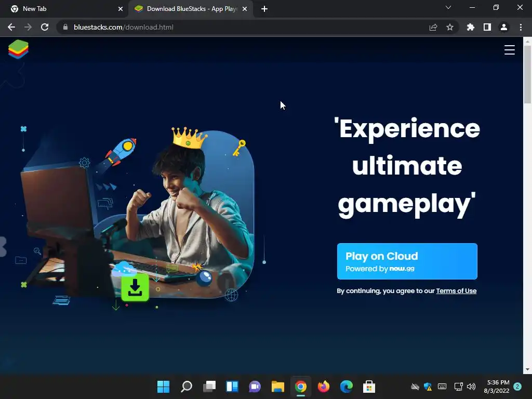Open a new browser tab with plus
This screenshot has height=399, width=532.
[x=264, y=9]
